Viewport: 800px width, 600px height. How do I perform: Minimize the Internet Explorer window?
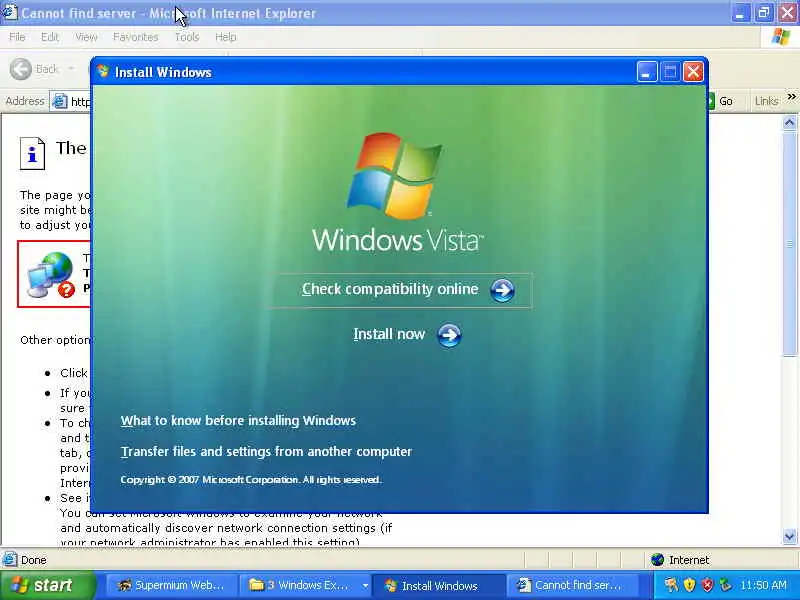tap(740, 13)
